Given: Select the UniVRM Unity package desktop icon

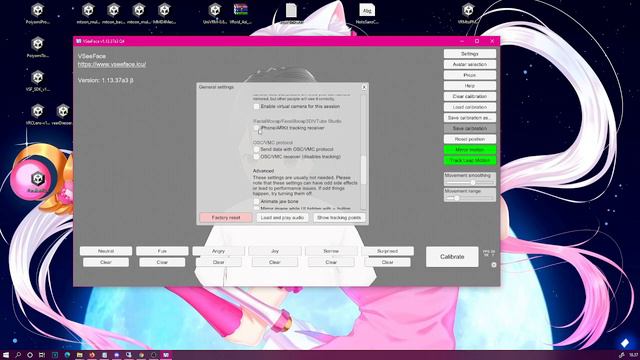Looking at the screenshot, I should pos(215,13).
